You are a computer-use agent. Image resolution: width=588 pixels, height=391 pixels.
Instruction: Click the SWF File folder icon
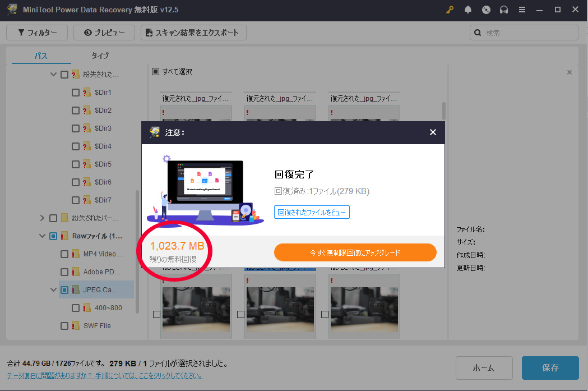click(76, 326)
